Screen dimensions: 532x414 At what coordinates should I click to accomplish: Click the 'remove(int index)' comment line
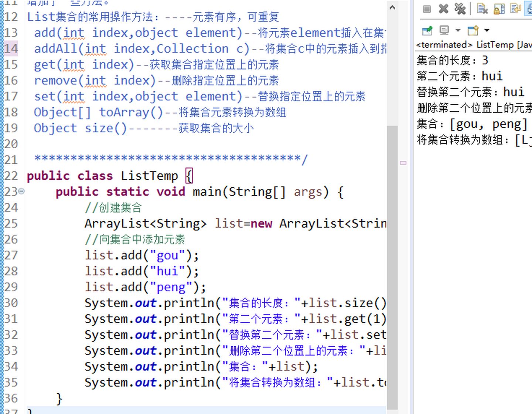click(x=156, y=80)
